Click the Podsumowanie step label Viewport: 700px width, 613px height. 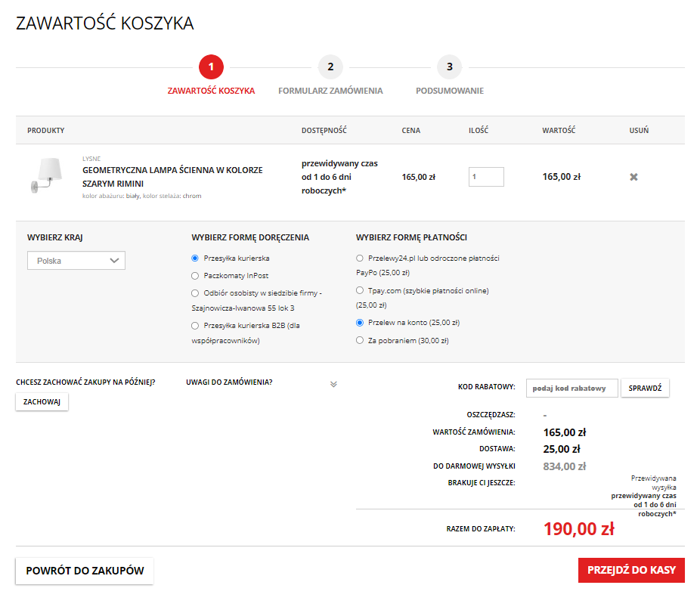point(450,91)
